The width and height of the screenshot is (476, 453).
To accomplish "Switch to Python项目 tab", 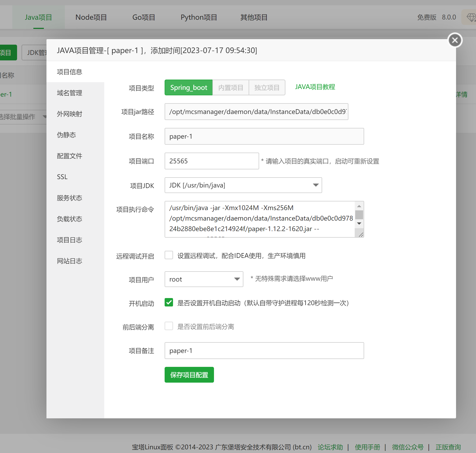I will click(x=199, y=17).
